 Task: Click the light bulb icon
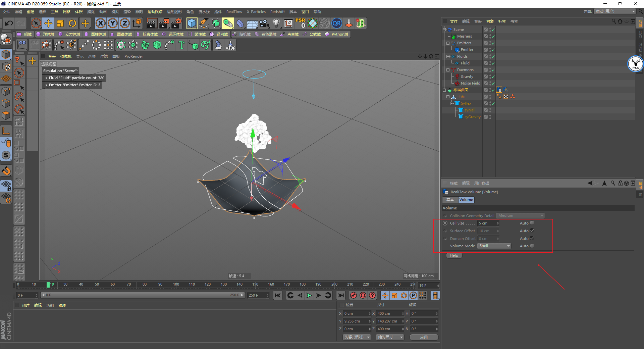pos(276,23)
